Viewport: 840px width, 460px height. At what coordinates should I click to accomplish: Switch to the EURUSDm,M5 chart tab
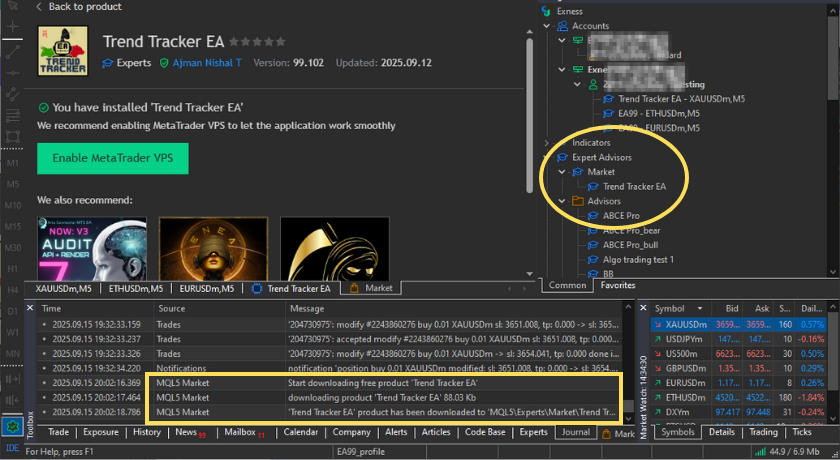pyautogui.click(x=207, y=289)
